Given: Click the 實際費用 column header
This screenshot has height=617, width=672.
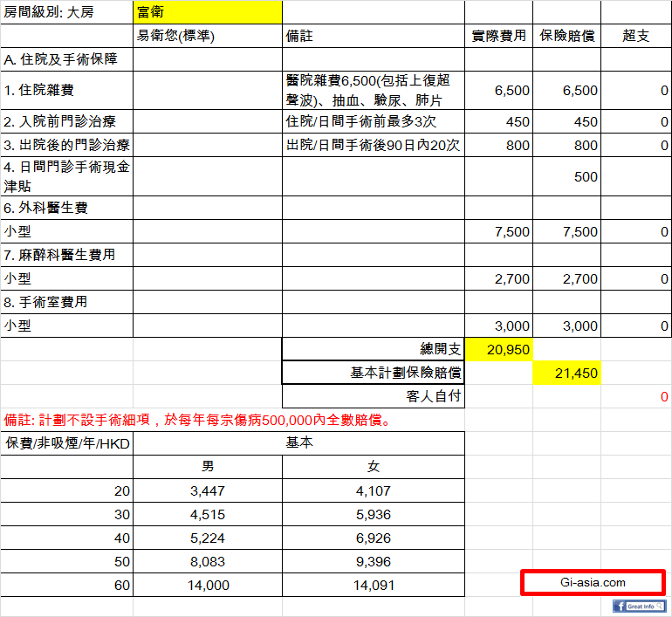Looking at the screenshot, I should pos(499,36).
